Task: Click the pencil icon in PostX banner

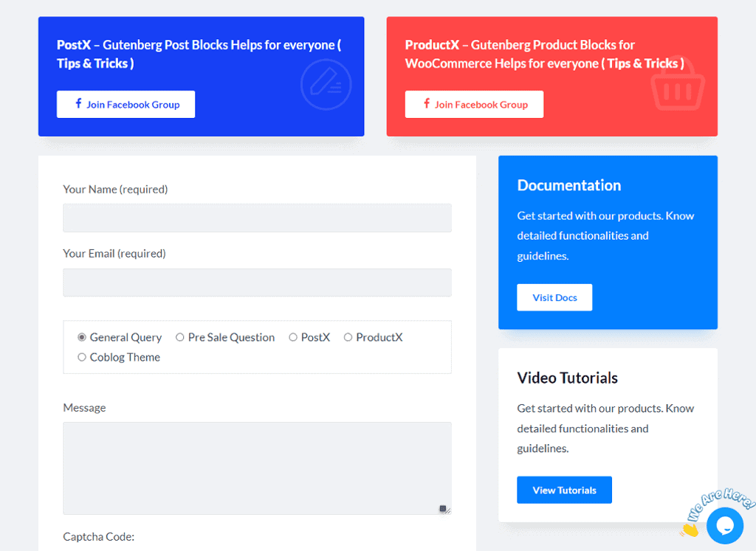Action: [x=326, y=85]
